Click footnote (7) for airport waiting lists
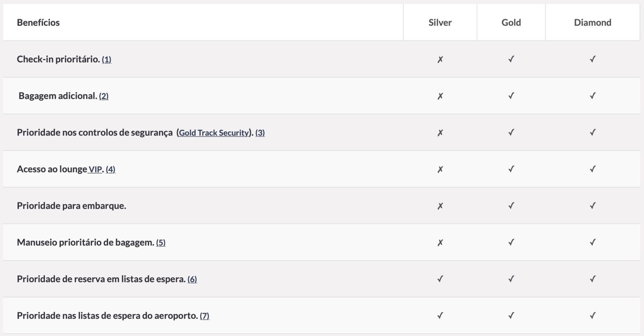The width and height of the screenshot is (644, 336). point(204,316)
